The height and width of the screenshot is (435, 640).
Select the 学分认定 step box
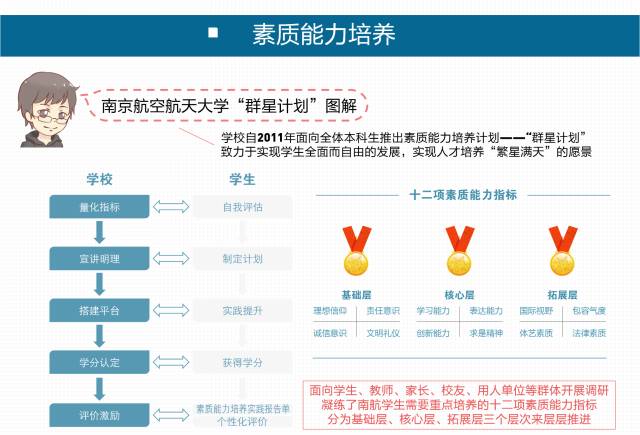[x=100, y=362]
